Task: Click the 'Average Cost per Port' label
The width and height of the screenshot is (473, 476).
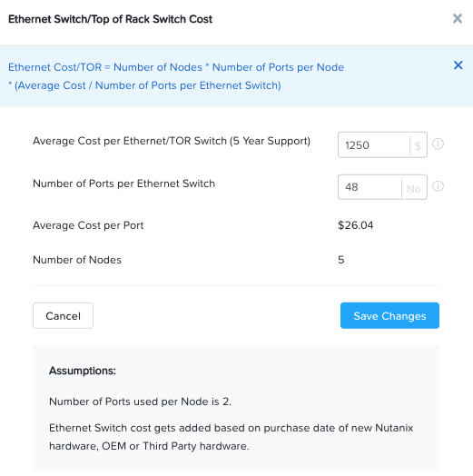Action: (x=88, y=225)
